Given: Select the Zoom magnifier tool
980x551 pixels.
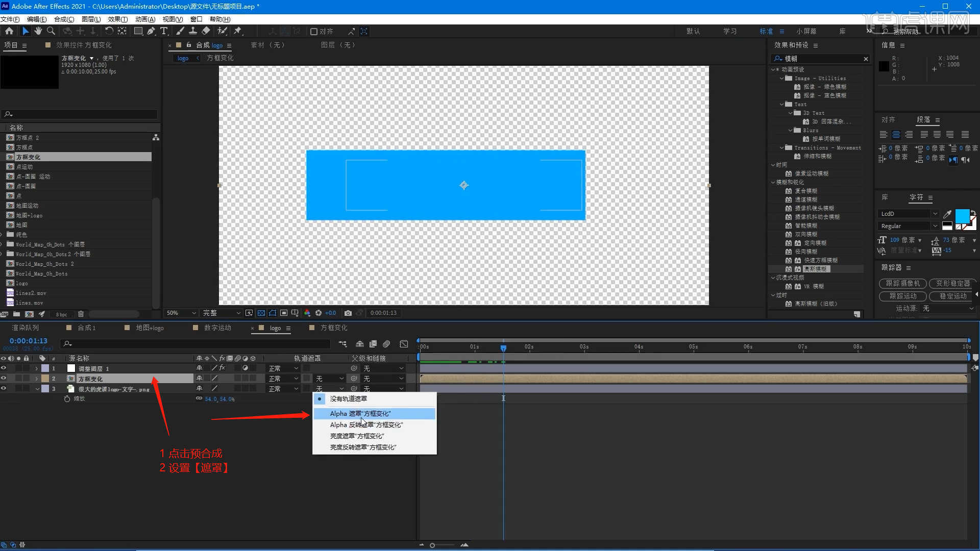Looking at the screenshot, I should coord(51,31).
